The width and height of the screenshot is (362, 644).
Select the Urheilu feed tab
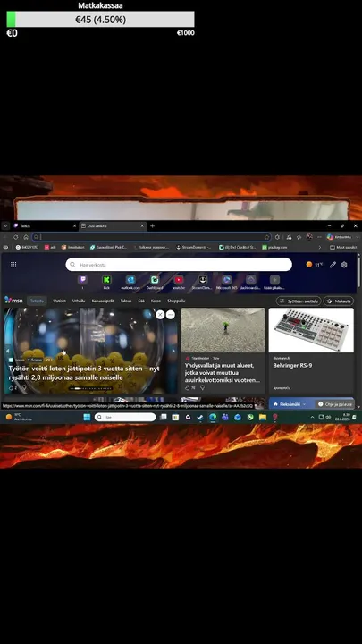(x=79, y=301)
